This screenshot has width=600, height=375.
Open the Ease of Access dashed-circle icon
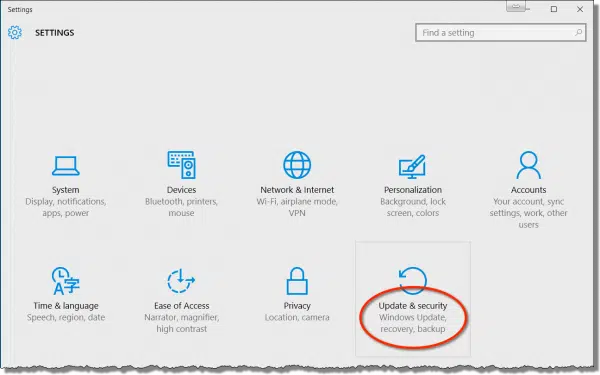click(x=181, y=281)
